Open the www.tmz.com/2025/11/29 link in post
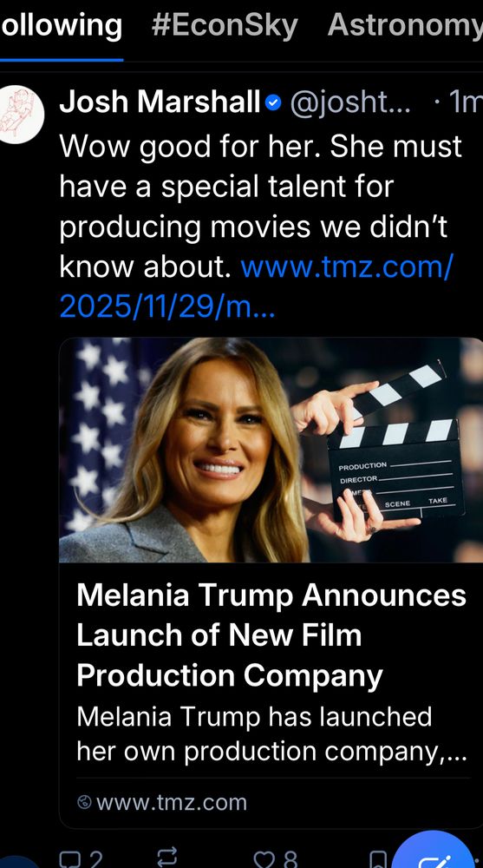483x868 pixels. [256, 286]
